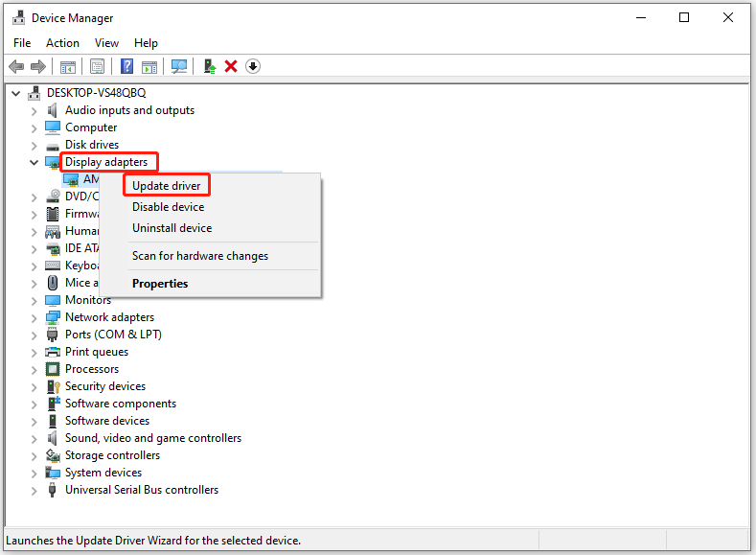Image resolution: width=756 pixels, height=555 pixels.
Task: Collapse the Display adapters chevron
Action: (x=34, y=163)
